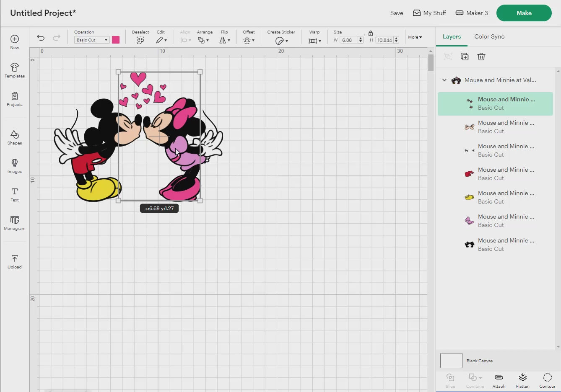Select the yellow shoes layer

[x=495, y=197]
